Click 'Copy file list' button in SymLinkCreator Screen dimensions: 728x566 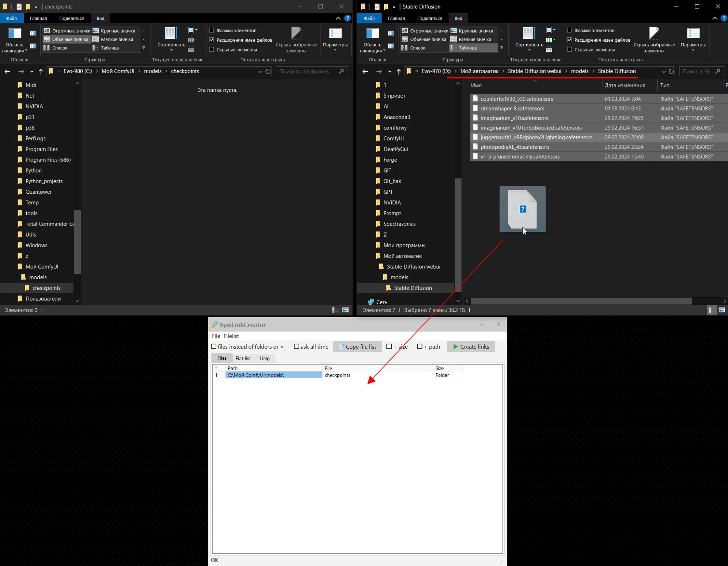click(357, 347)
